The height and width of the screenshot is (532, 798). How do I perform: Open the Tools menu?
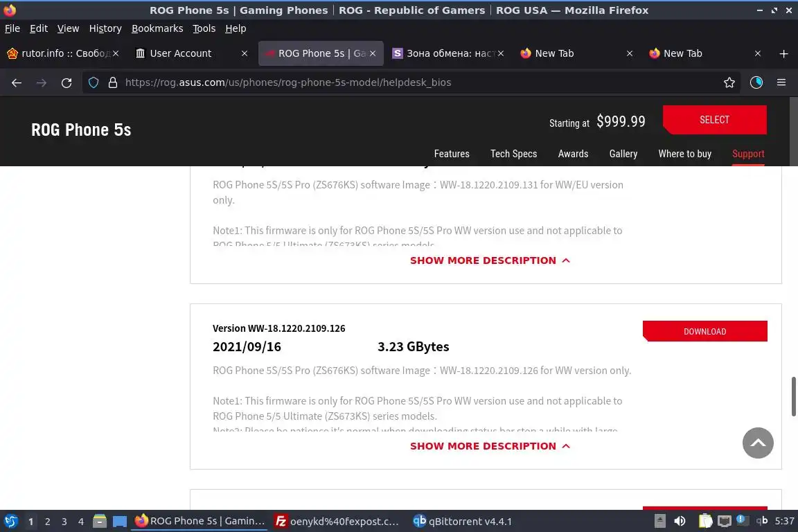(204, 28)
